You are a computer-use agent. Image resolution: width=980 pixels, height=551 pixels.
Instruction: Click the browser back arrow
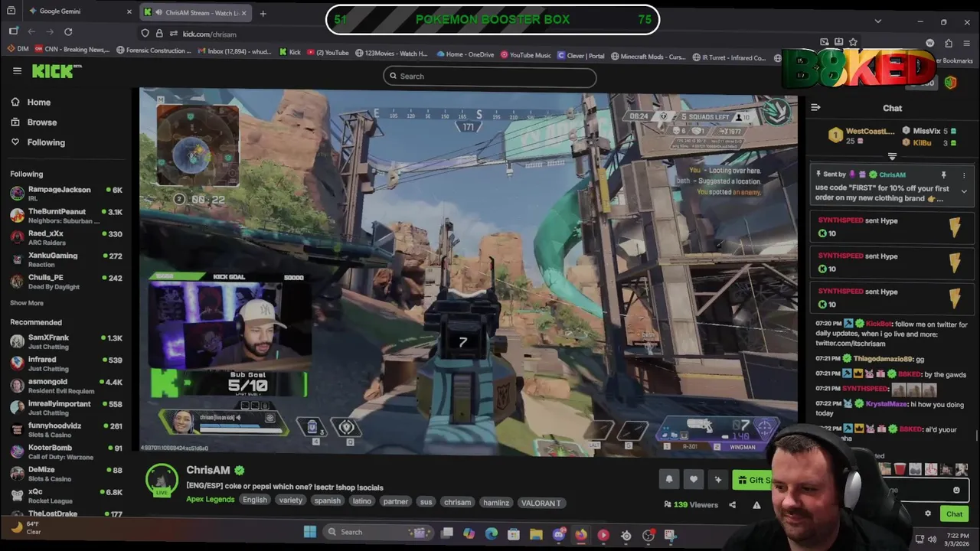(31, 31)
